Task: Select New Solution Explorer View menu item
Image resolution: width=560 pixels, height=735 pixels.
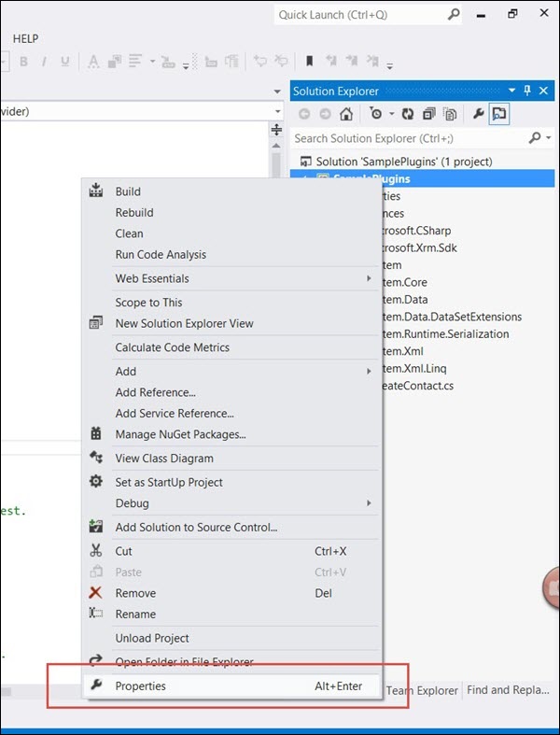Action: (232, 323)
